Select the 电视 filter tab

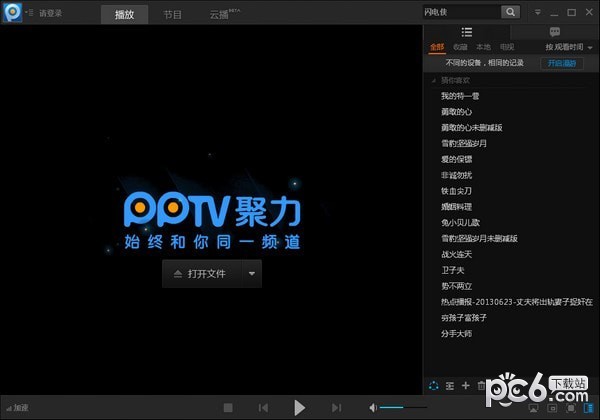click(507, 47)
